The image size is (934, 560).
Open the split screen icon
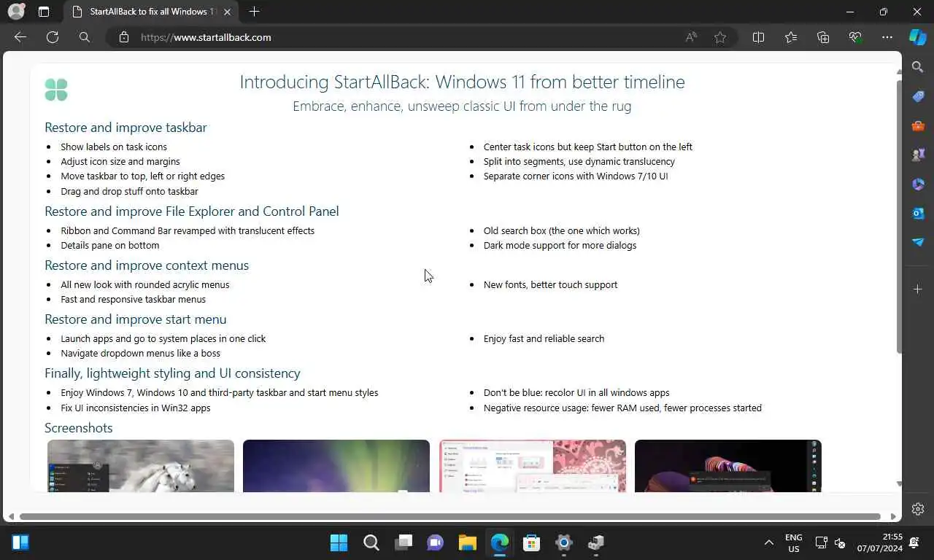(758, 37)
